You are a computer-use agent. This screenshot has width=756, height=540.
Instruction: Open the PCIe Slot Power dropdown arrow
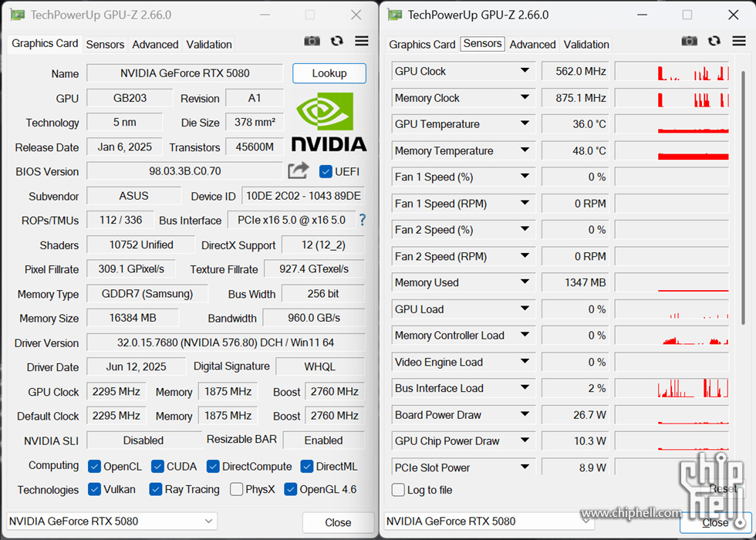[525, 467]
